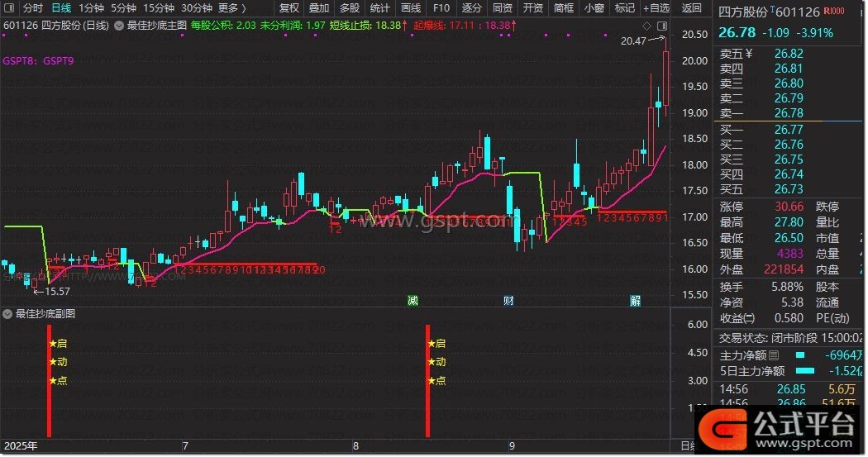Screen dimensions: 868x457
Task: Click the cyan 5日主力净额 bar
Action: 811,371
